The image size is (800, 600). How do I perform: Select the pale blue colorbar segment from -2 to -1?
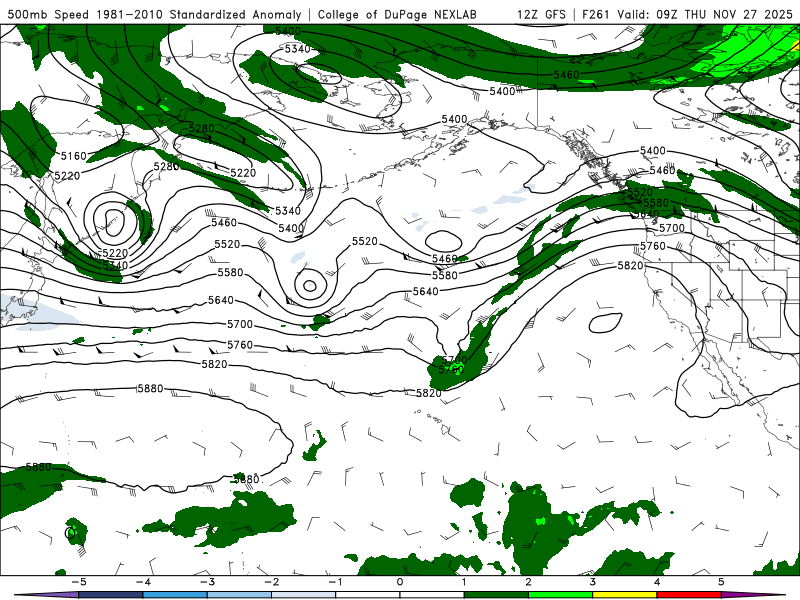(304, 595)
